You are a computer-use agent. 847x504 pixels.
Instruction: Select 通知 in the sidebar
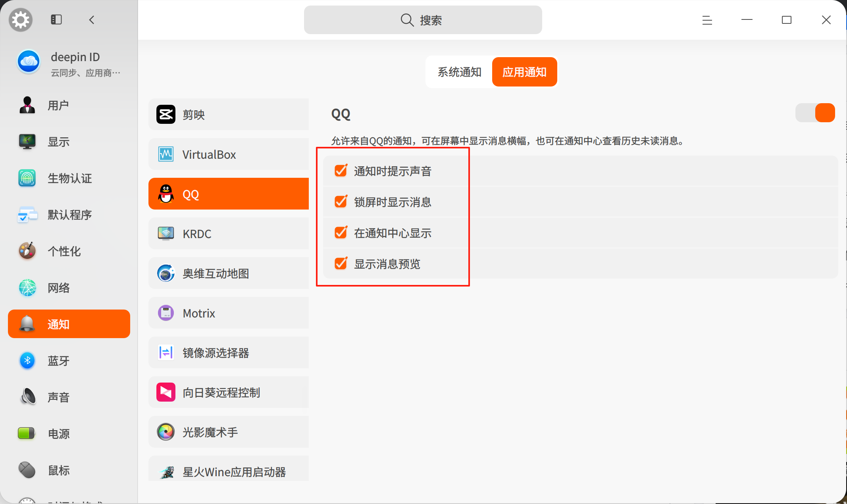pyautogui.click(x=69, y=324)
